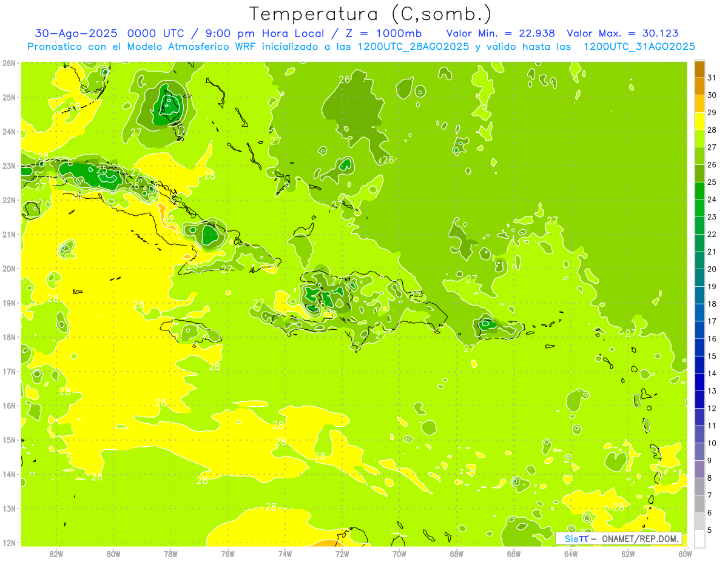Click color scale value 20

pos(712,269)
